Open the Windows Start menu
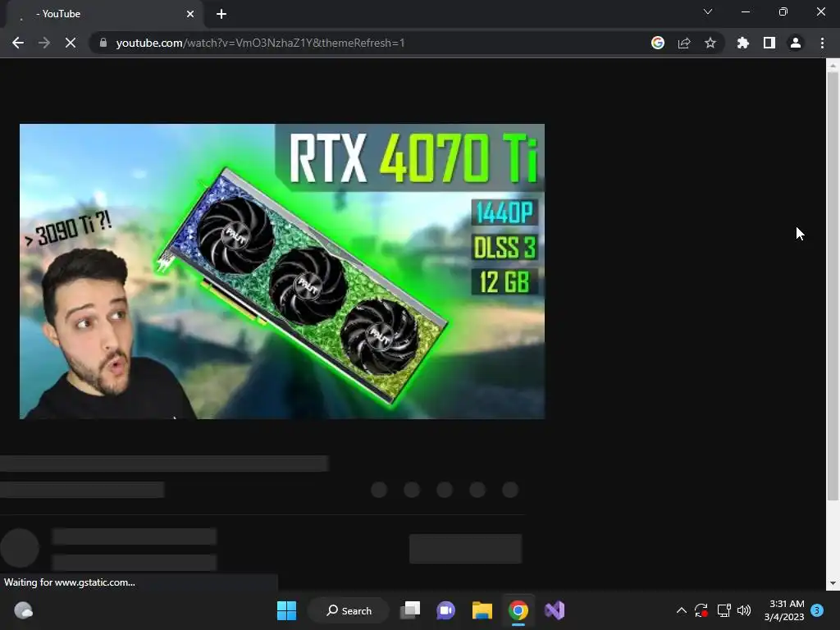 [x=286, y=610]
